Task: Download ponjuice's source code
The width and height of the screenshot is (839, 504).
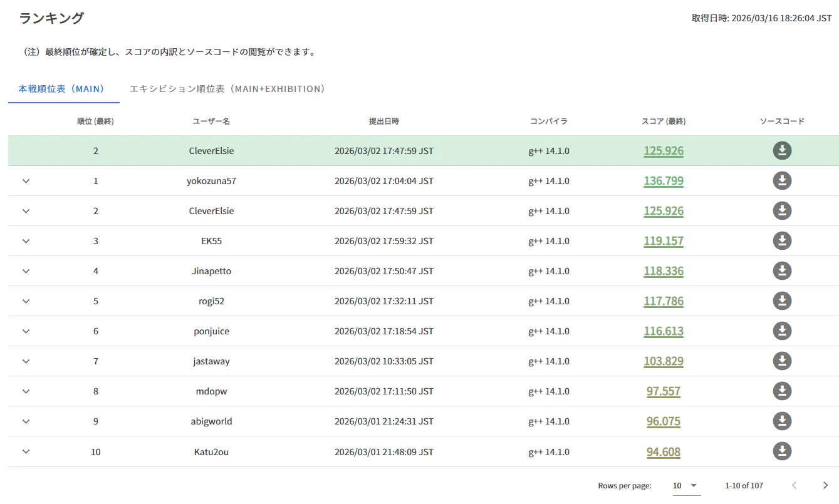Action: 782,331
